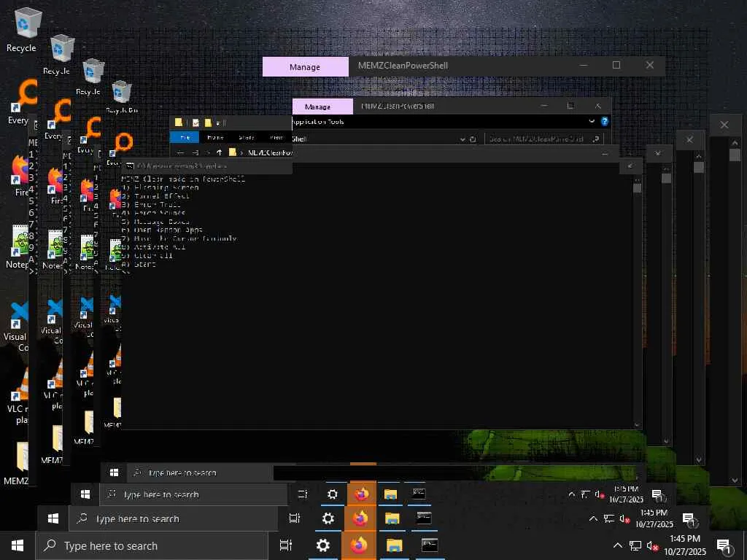Show hidden tray icons on the full-size taskbar
747x560 pixels.
pyautogui.click(x=617, y=545)
